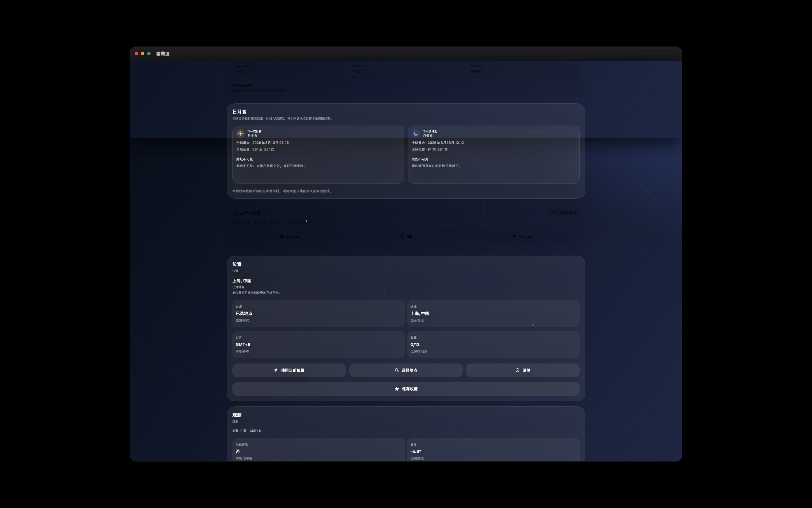Image resolution: width=812 pixels, height=508 pixels.
Task: Click the 观测 section heading
Action: click(237, 415)
